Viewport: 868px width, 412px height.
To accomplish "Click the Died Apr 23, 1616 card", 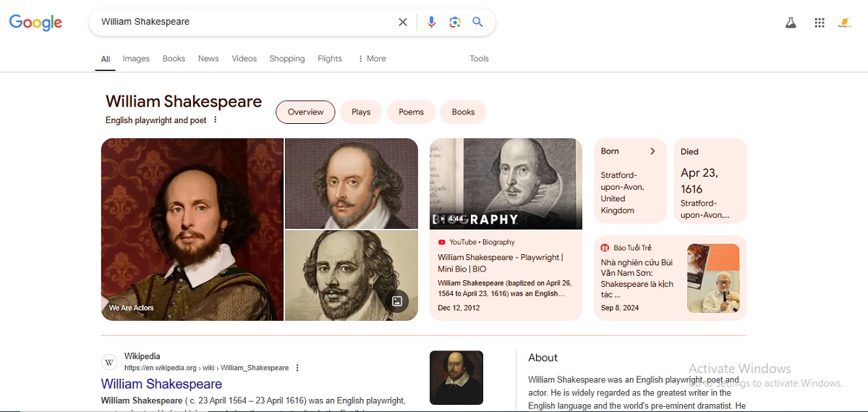I will 710,181.
